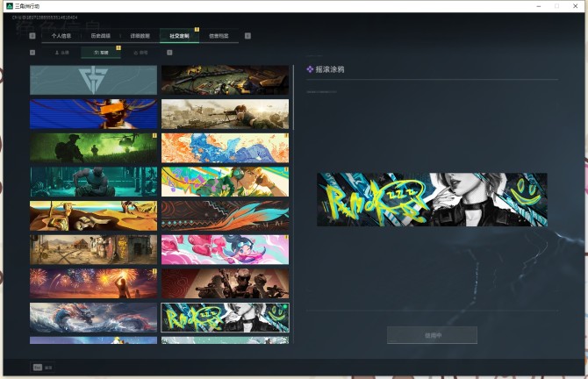The width and height of the screenshot is (588, 379).
Task: Select the cartoon girl with headphones banner
Action: click(x=225, y=182)
